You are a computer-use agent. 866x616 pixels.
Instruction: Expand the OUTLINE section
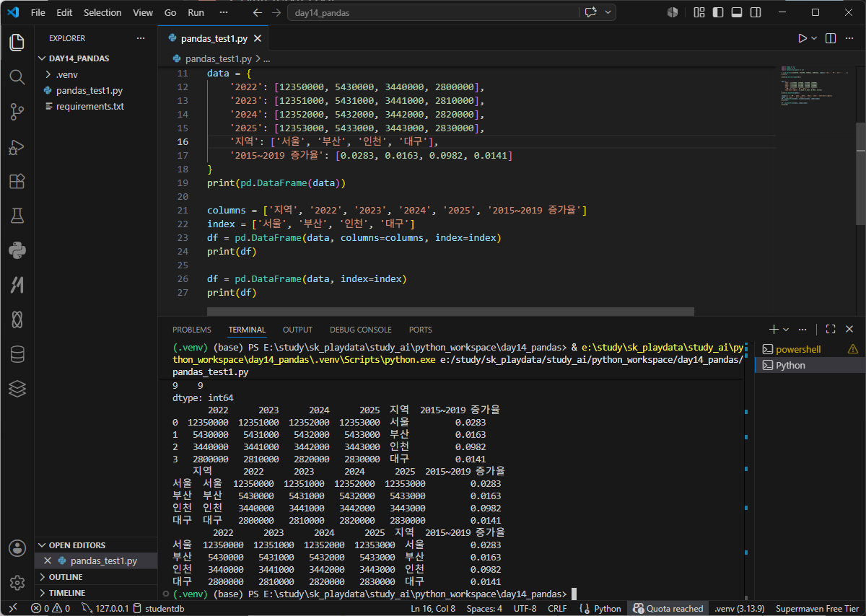point(96,577)
